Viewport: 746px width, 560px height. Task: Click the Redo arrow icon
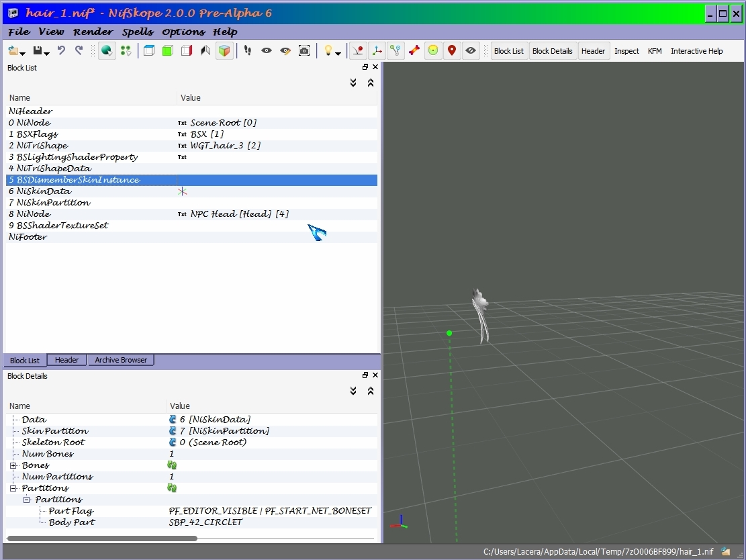point(79,50)
